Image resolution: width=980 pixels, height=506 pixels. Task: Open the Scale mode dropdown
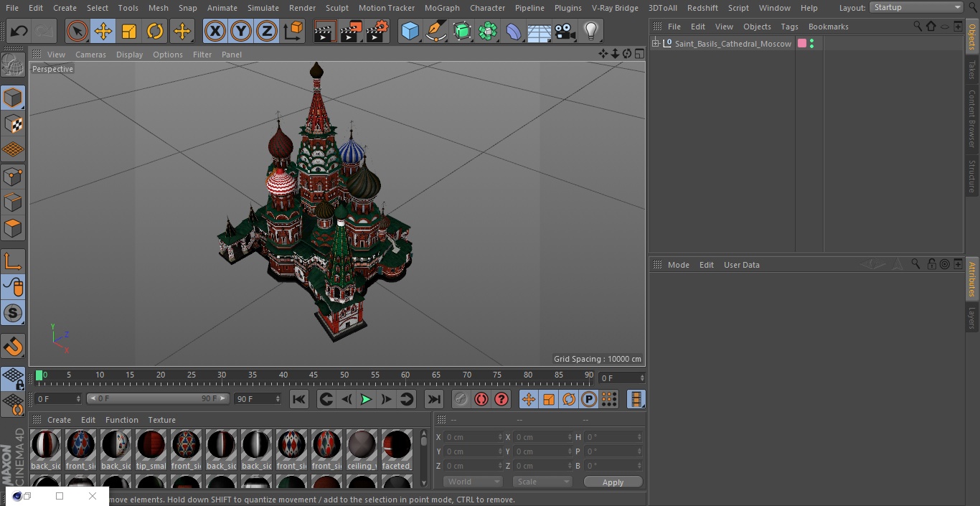coord(542,482)
